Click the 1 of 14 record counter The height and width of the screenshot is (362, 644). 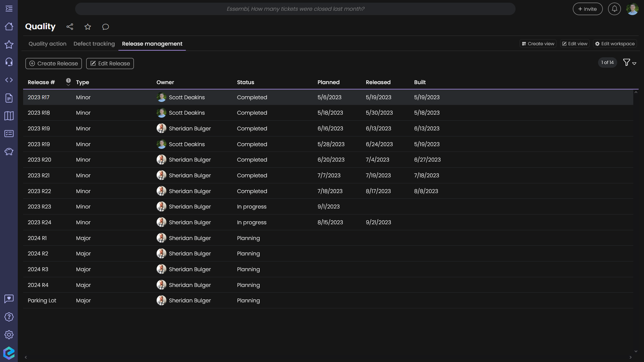click(607, 62)
